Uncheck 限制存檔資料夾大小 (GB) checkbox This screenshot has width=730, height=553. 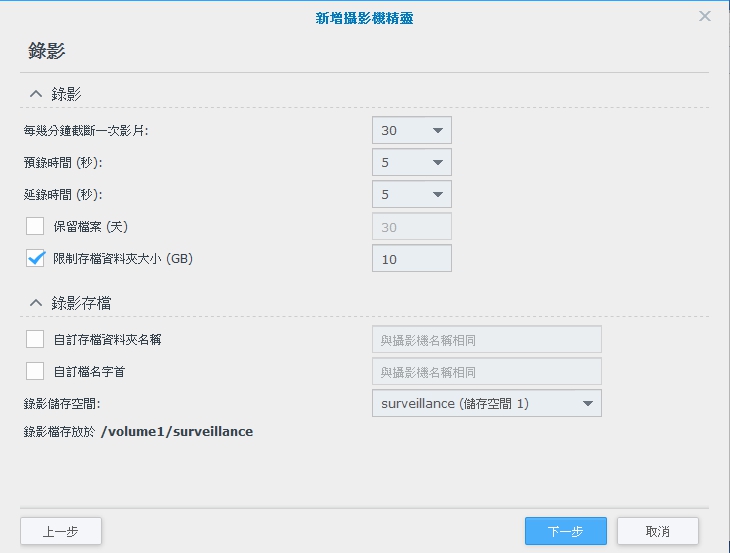pos(35,258)
